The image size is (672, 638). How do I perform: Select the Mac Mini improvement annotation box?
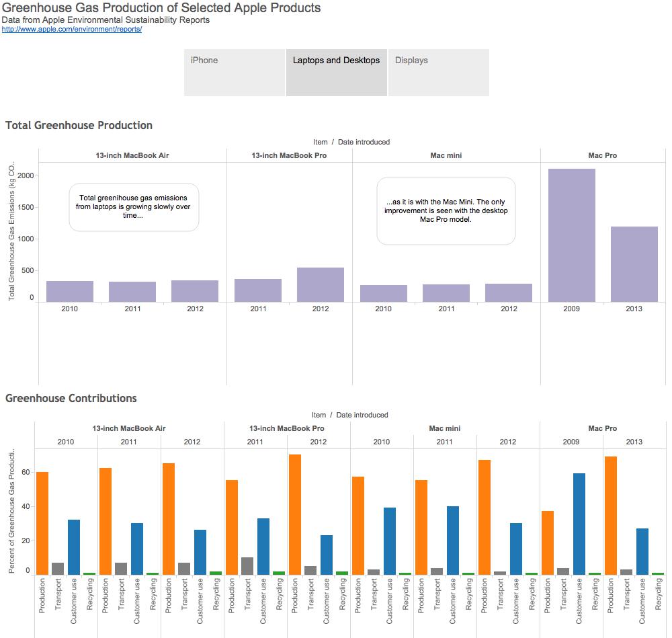point(446,211)
